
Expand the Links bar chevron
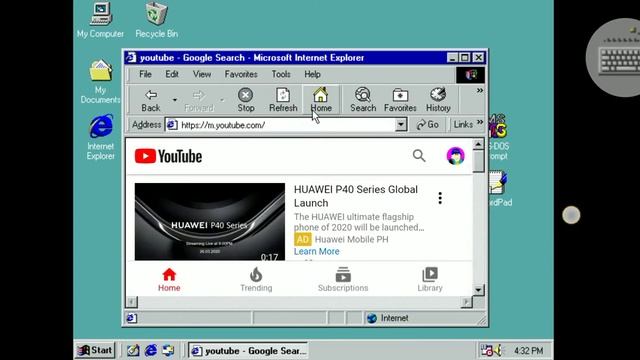[x=480, y=122]
